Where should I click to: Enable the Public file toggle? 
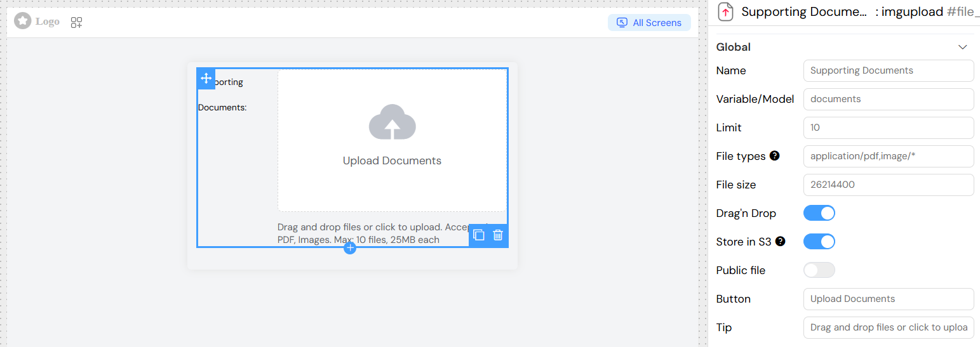pyautogui.click(x=819, y=270)
